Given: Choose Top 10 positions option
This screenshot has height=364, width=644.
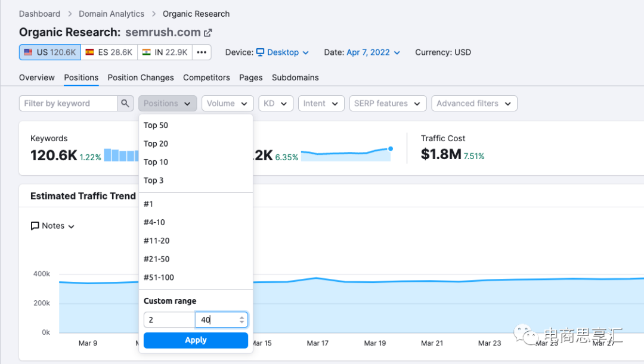Looking at the screenshot, I should 196,162.
